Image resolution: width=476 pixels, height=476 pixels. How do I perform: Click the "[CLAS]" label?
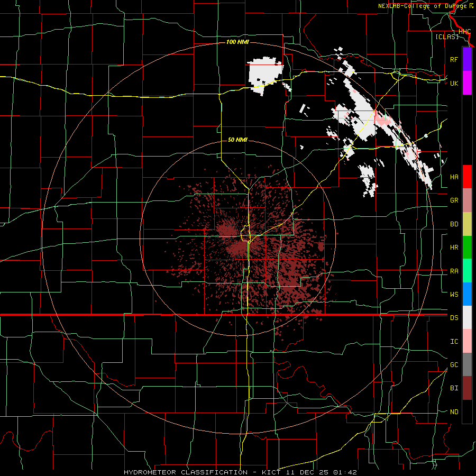click(x=447, y=37)
